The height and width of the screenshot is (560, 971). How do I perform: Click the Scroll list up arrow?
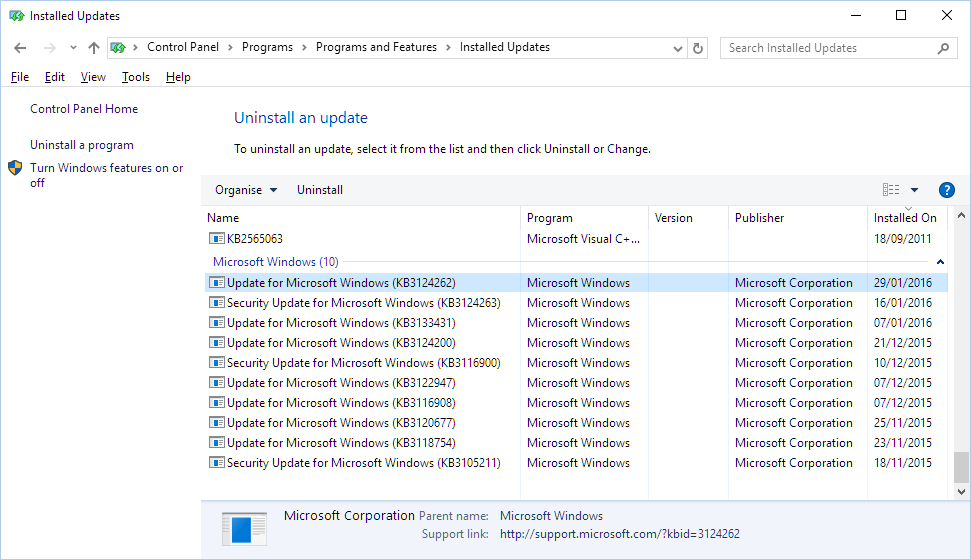(x=961, y=216)
